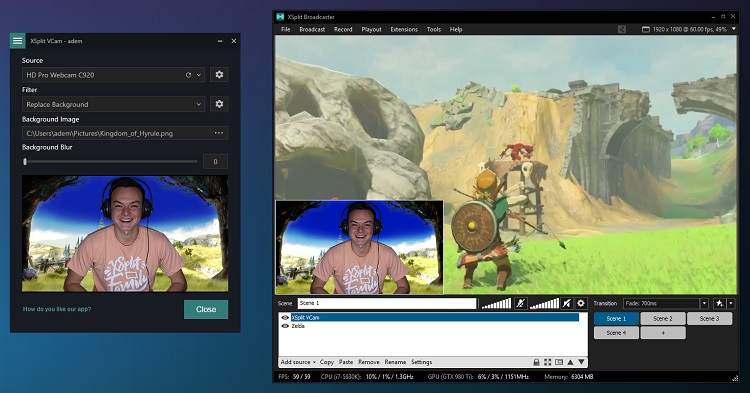Adjust the speaker volume level bars
The height and width of the screenshot is (393, 750).
pos(544,303)
